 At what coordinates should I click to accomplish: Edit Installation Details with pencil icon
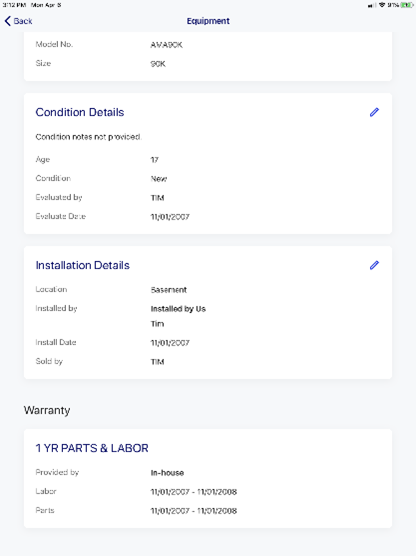pyautogui.click(x=374, y=265)
